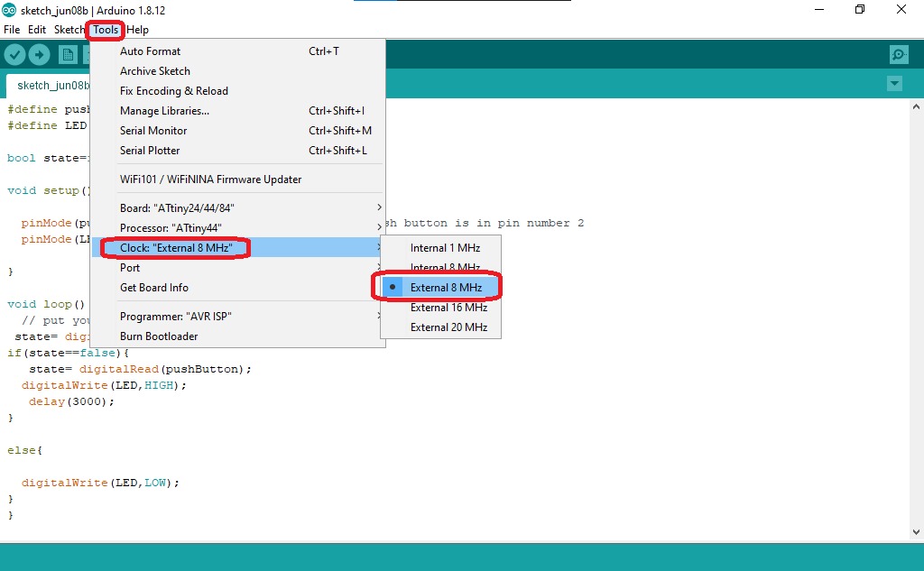The image size is (924, 571).
Task: Close the Tools menu via its label
Action: point(106,30)
